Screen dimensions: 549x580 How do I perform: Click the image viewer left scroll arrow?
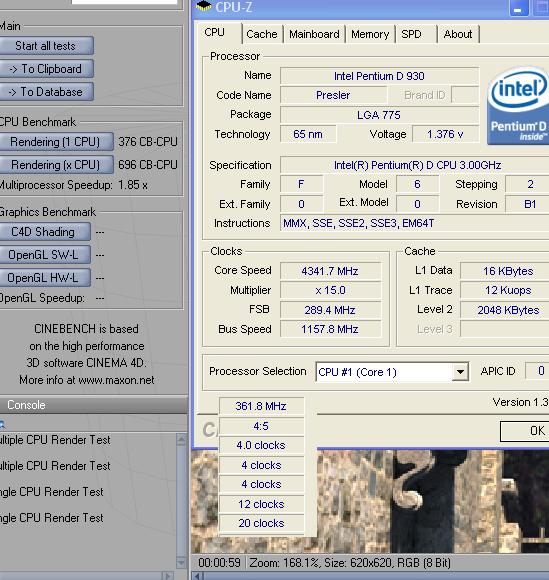pos(198,576)
